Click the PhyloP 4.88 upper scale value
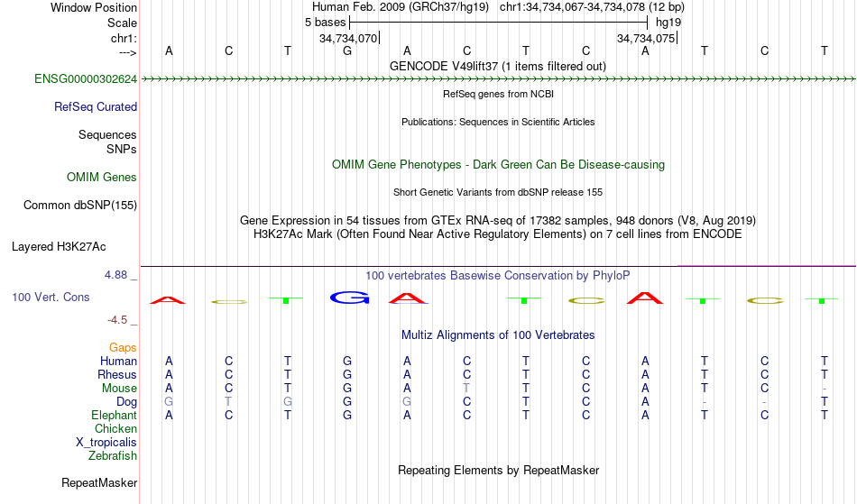 click(115, 275)
